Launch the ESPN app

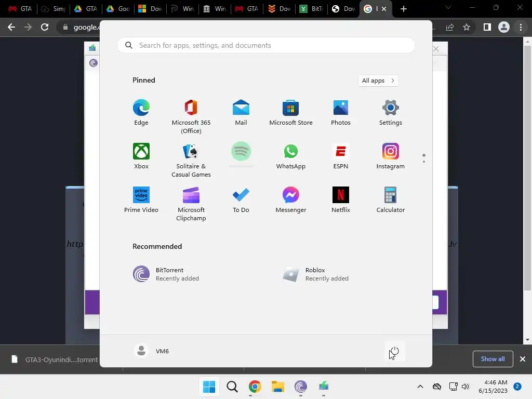pos(341,156)
